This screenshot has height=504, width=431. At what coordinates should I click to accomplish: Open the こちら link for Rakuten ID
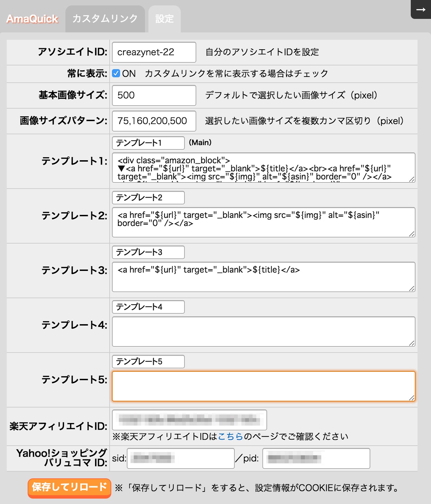point(230,437)
